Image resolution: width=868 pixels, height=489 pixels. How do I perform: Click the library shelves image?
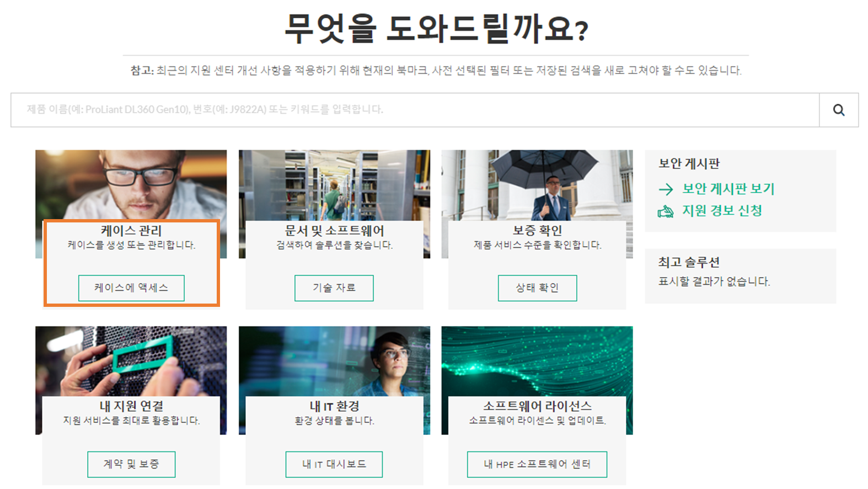pyautogui.click(x=334, y=185)
